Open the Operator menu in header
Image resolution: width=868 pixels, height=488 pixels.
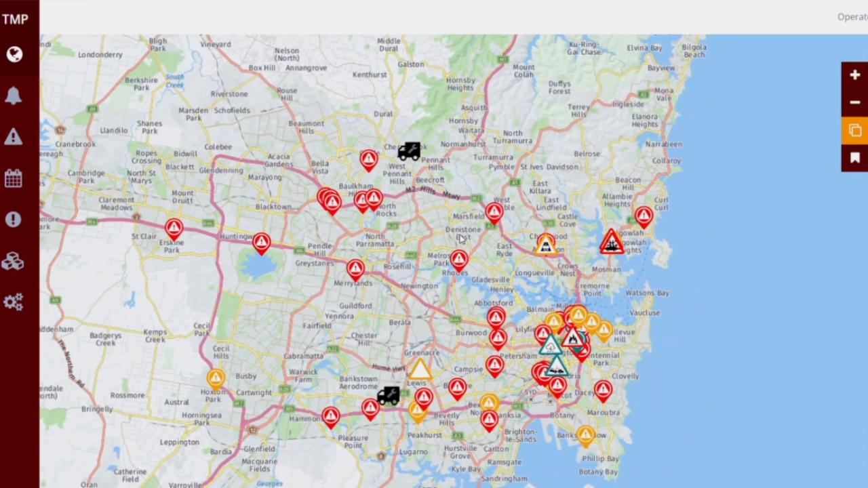(852, 17)
